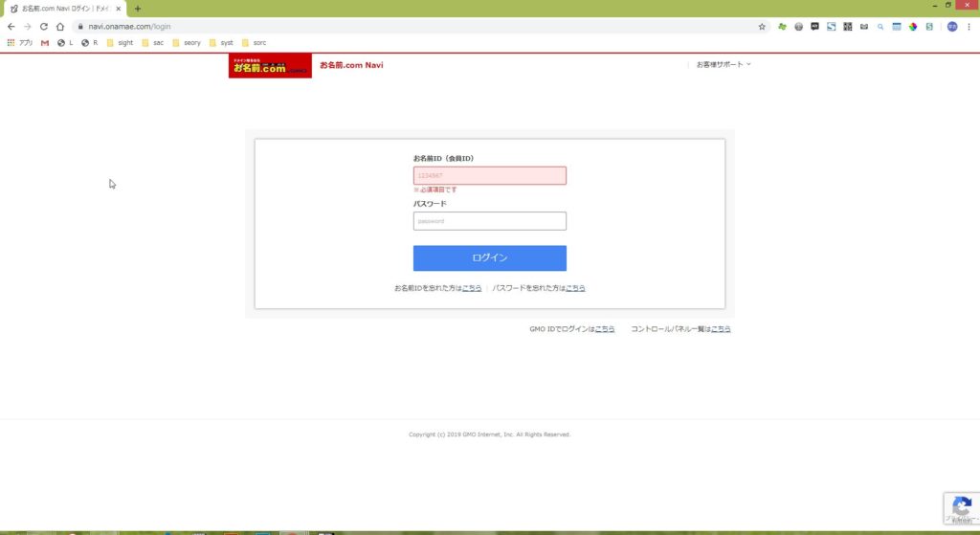980x535 pixels.
Task: Click こちら link for forgotten お名前ID
Action: tap(472, 288)
